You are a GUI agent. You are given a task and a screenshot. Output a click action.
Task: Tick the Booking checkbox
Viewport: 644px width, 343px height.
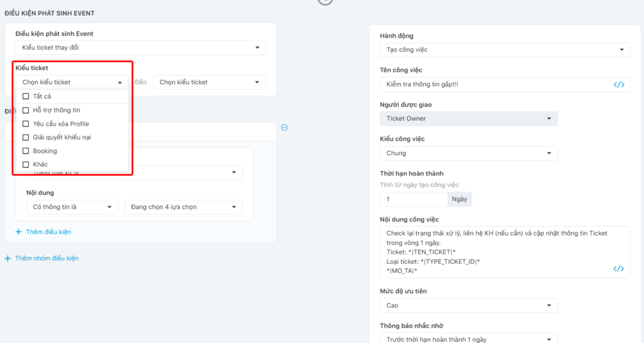(x=26, y=151)
